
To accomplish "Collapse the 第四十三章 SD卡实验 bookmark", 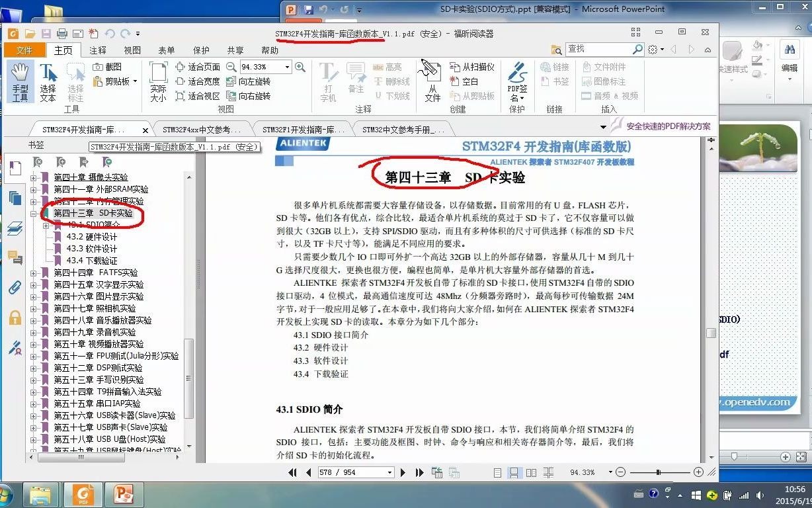I will coord(34,213).
